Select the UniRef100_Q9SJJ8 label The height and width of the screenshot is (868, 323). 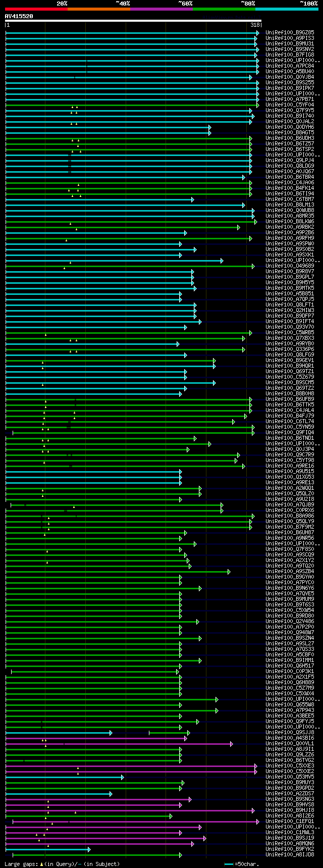[x=290, y=732]
